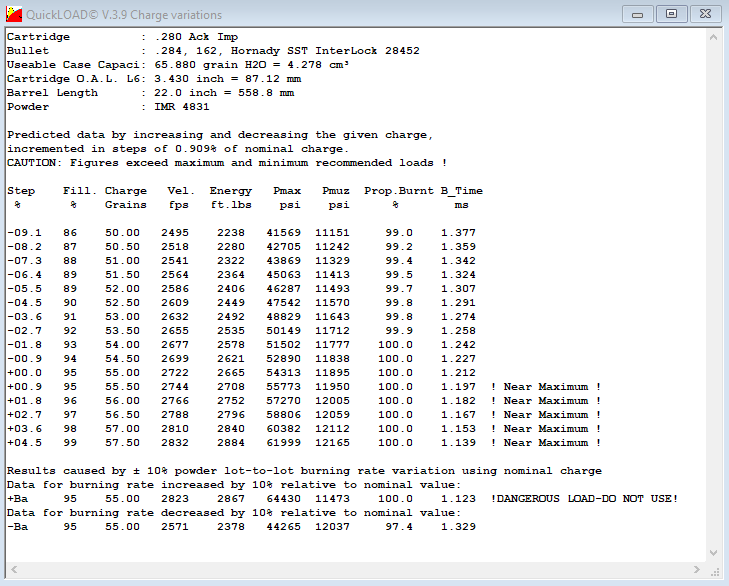Click the step value '-03.6'
This screenshot has width=729, height=586.
pos(24,317)
